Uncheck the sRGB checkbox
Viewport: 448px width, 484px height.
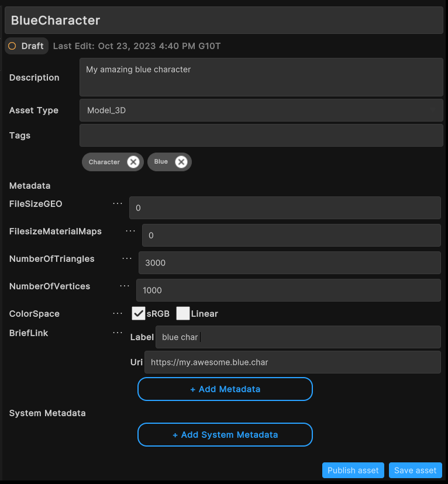tap(138, 313)
